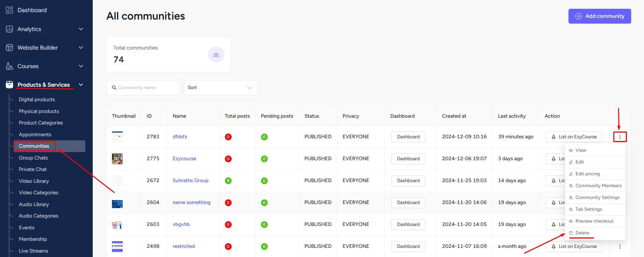The height and width of the screenshot is (257, 644).
Task: Choose Edit pricing in the menu
Action: (595, 174)
